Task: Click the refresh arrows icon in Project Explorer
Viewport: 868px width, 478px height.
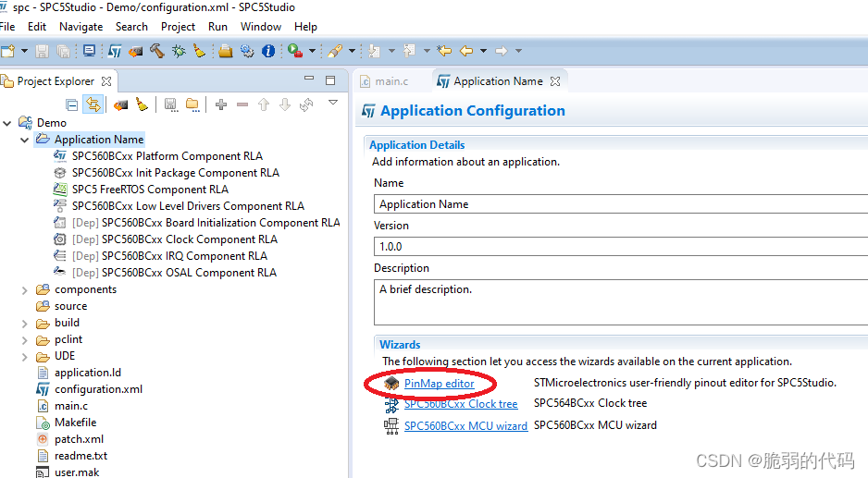Action: 306,104
